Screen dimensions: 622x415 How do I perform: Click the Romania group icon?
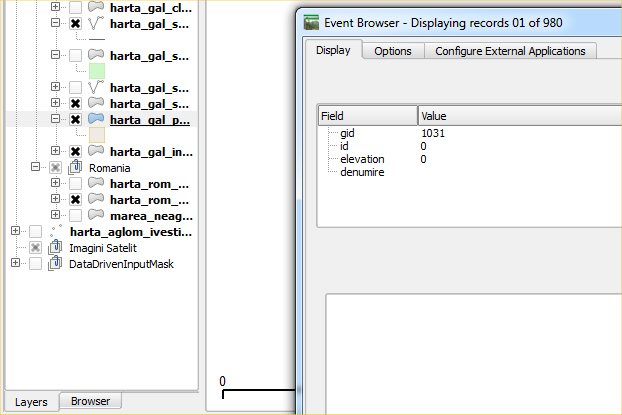(x=75, y=167)
